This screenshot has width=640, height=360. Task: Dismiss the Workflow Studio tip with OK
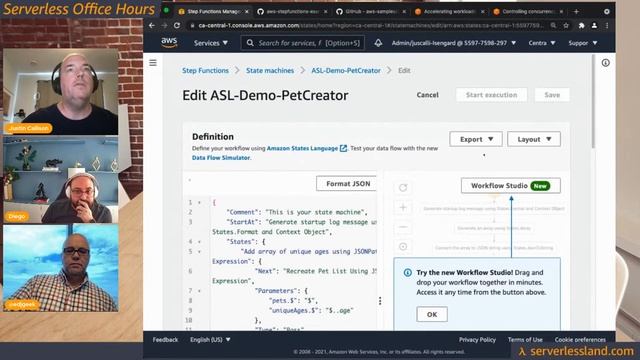pyautogui.click(x=432, y=314)
